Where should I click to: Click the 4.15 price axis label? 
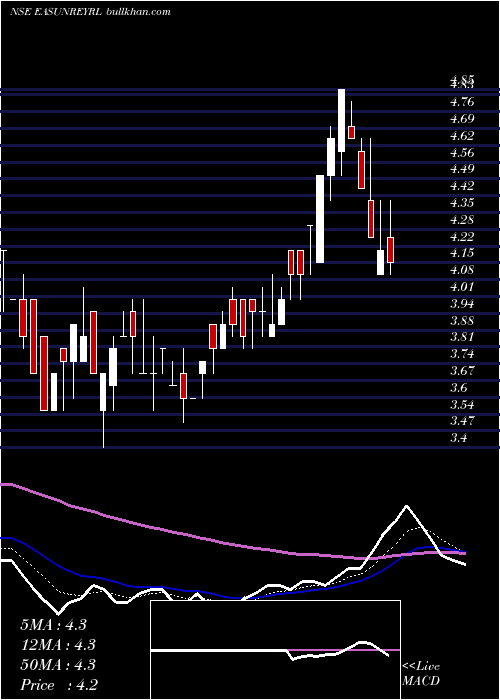point(462,253)
